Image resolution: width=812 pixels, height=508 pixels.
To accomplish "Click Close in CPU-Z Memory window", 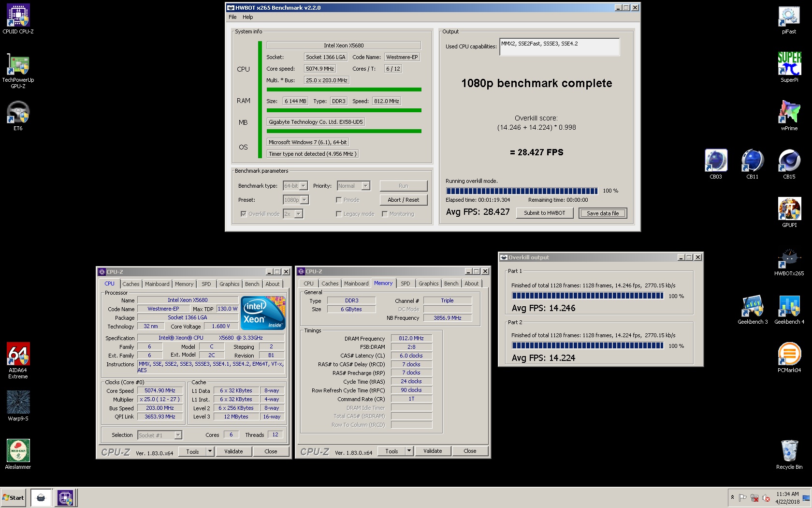I will 470,451.
